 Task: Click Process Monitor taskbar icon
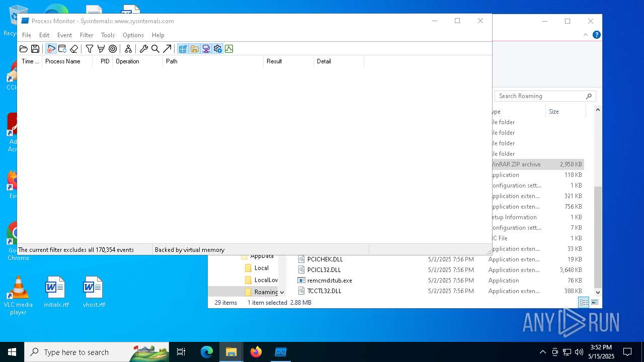(280, 352)
